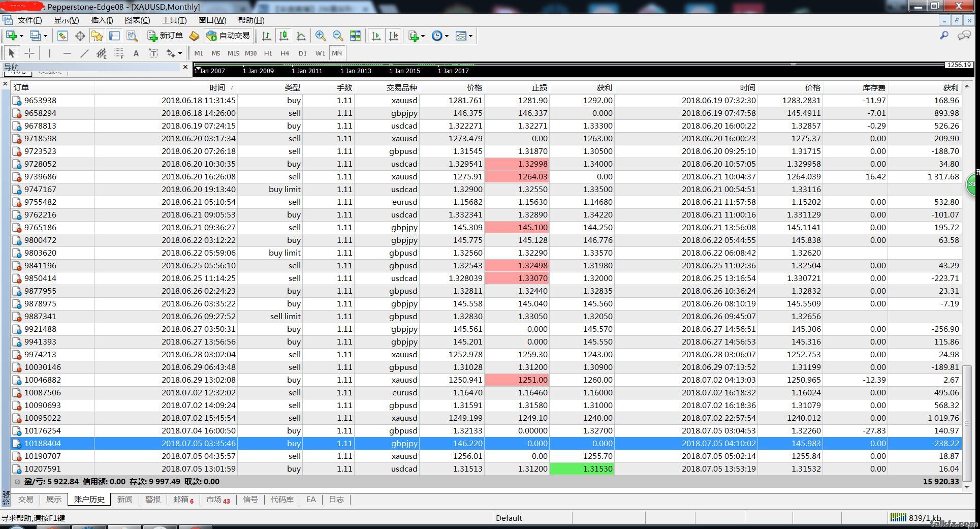Switch timeframe to M15
The width and height of the screenshot is (980, 529).
[x=233, y=53]
